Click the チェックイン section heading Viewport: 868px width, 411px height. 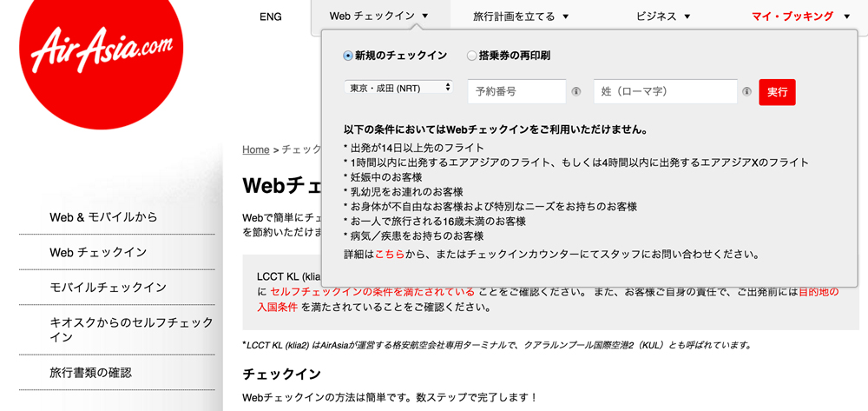pyautogui.click(x=282, y=375)
